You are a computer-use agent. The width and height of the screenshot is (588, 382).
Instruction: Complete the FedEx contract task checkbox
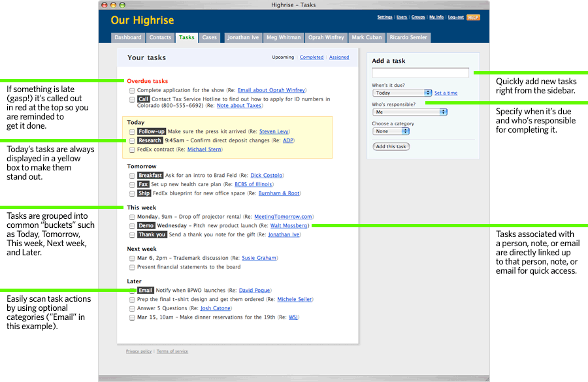[132, 150]
